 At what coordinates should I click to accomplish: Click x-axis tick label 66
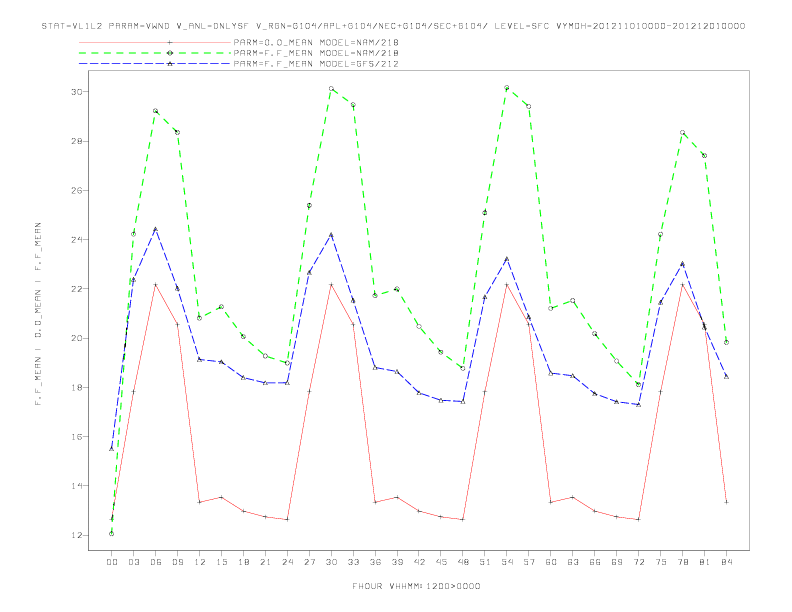[x=595, y=562]
